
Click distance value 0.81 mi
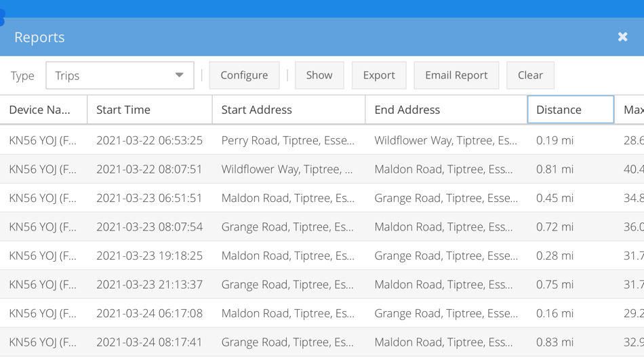[x=555, y=169]
